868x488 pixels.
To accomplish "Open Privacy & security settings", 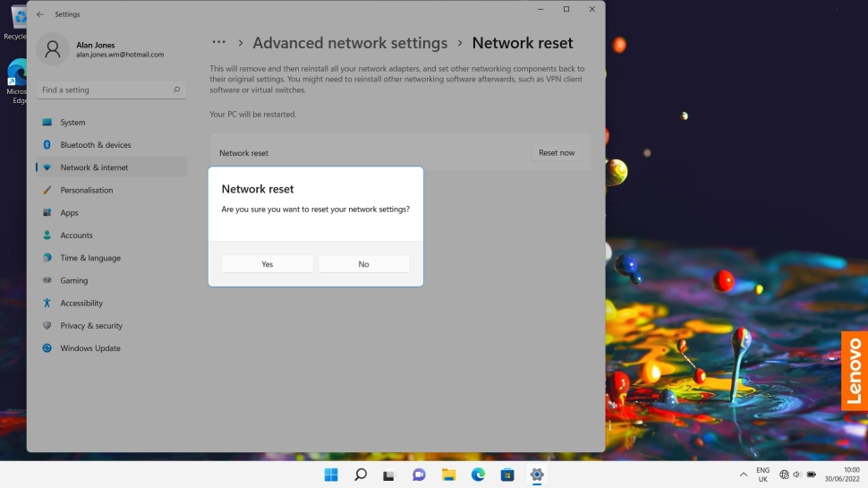I will point(111,326).
